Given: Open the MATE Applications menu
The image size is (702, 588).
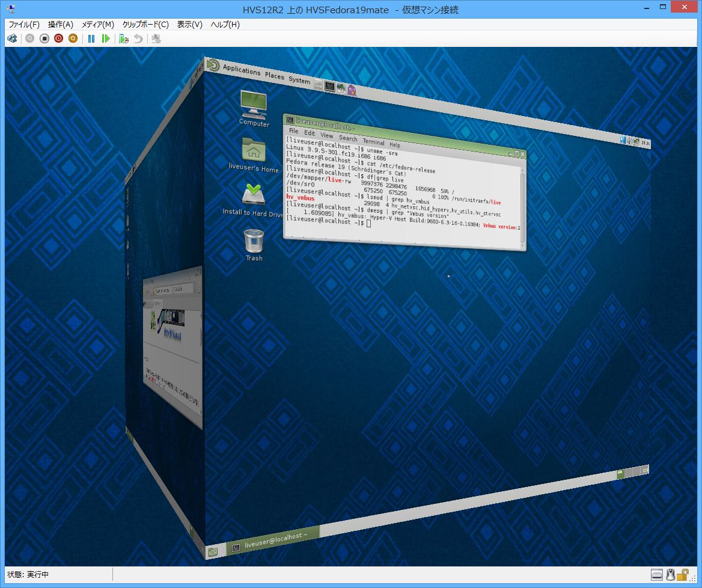Looking at the screenshot, I should [x=242, y=69].
